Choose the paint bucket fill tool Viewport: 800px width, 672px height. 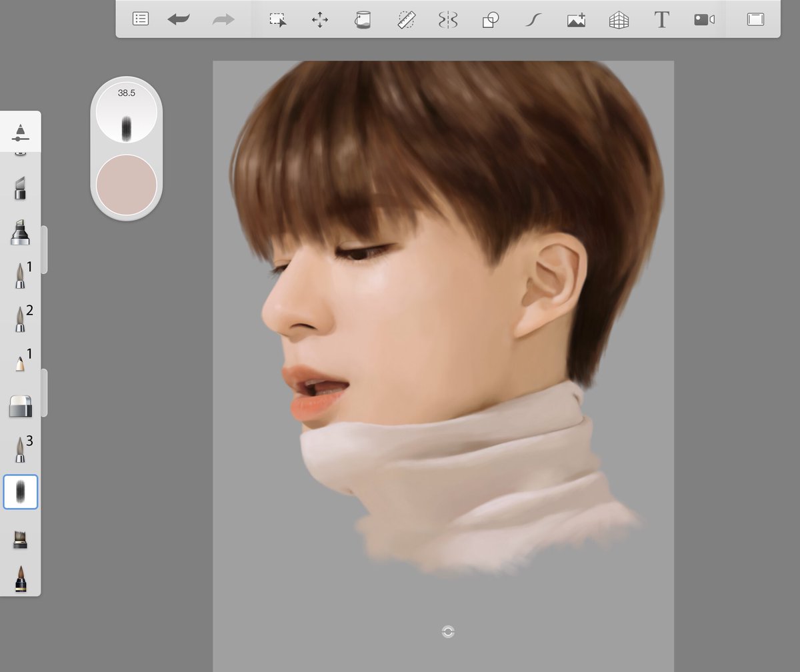click(x=362, y=19)
